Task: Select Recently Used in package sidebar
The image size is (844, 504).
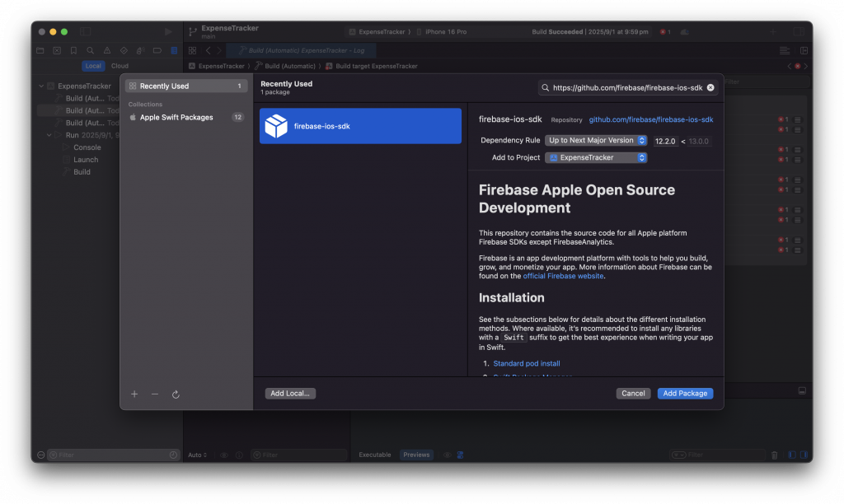Action: (x=186, y=86)
